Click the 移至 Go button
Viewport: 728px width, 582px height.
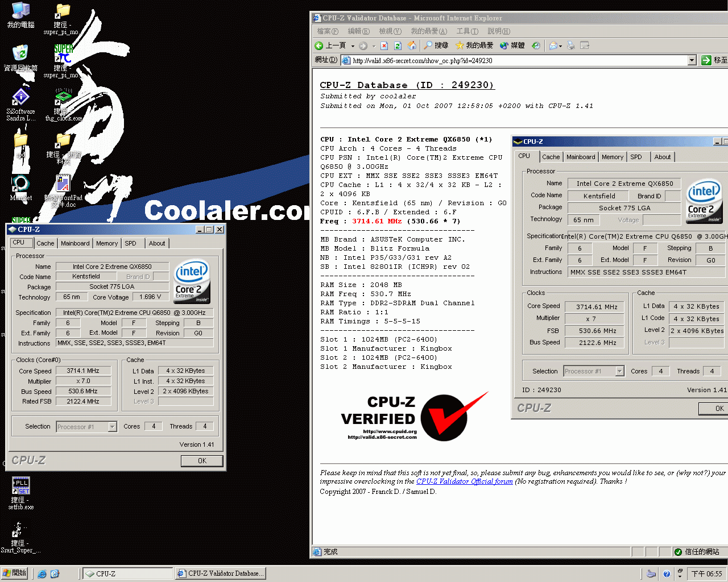click(715, 60)
